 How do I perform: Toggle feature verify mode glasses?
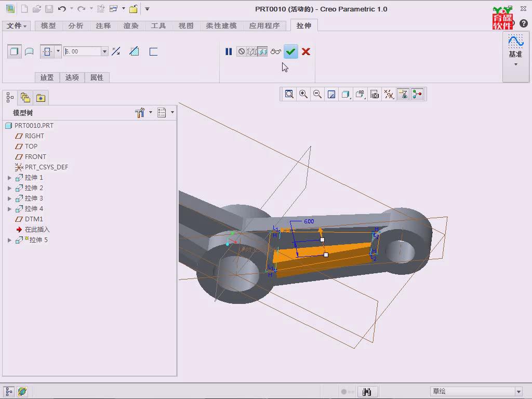(276, 51)
